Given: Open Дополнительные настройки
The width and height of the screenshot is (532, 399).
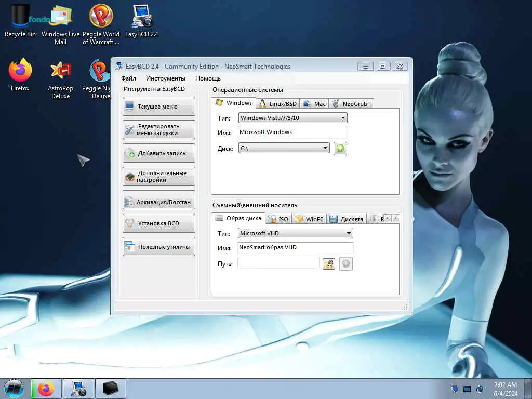Looking at the screenshot, I should (159, 177).
